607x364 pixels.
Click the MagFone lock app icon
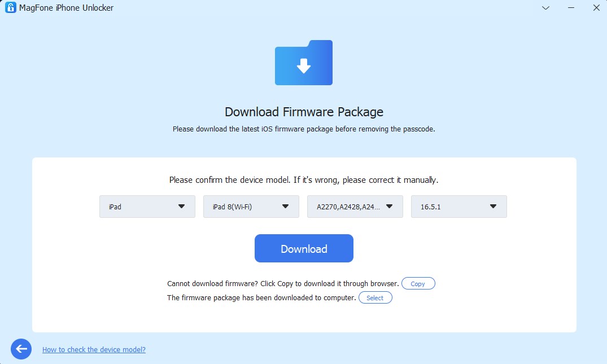click(11, 7)
